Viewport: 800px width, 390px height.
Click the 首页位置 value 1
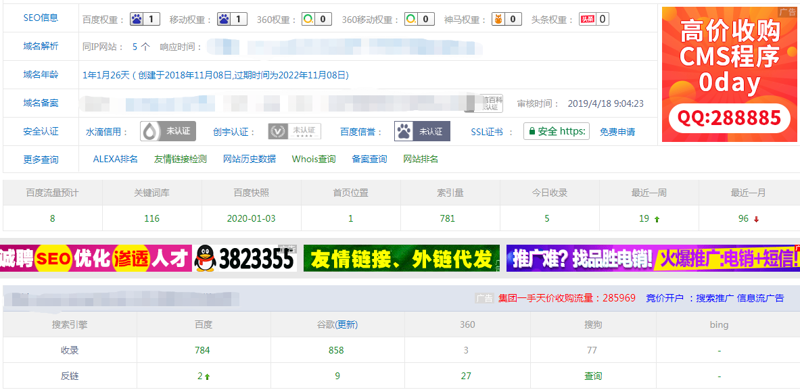tap(351, 218)
